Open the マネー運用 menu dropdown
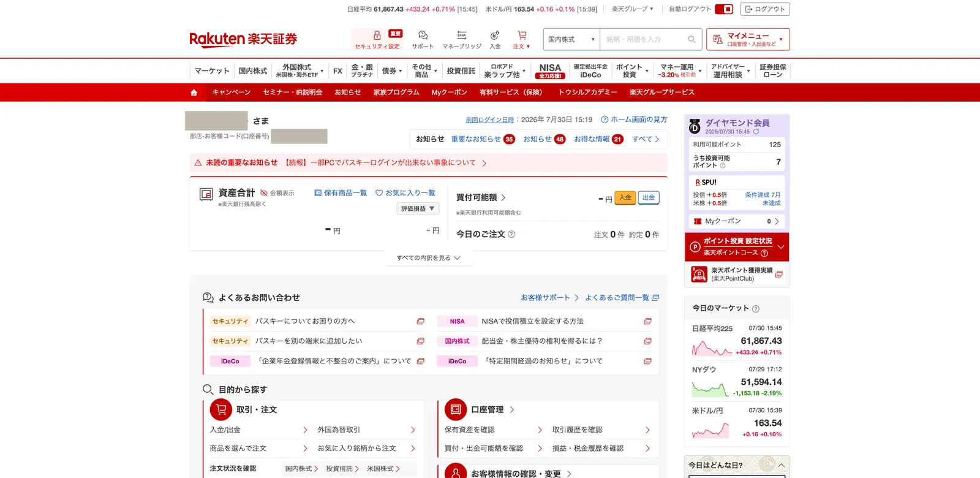This screenshot has width=980, height=478. click(680, 70)
